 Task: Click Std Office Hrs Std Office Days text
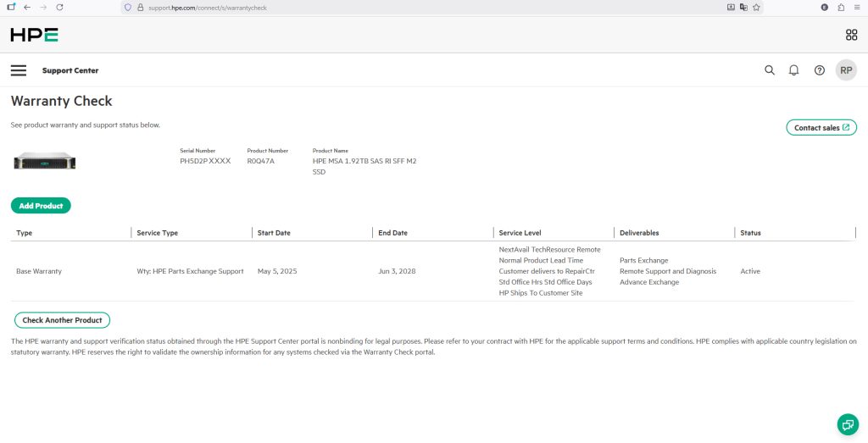[x=545, y=282]
